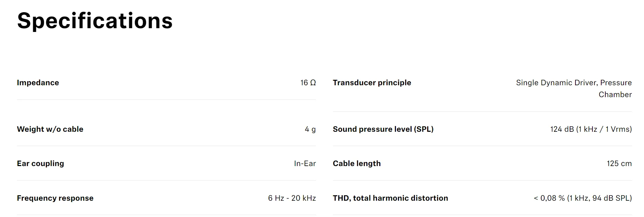Screen dimensions: 644x217
Task: Click the divider line below Cable length row
Action: tap(482, 180)
